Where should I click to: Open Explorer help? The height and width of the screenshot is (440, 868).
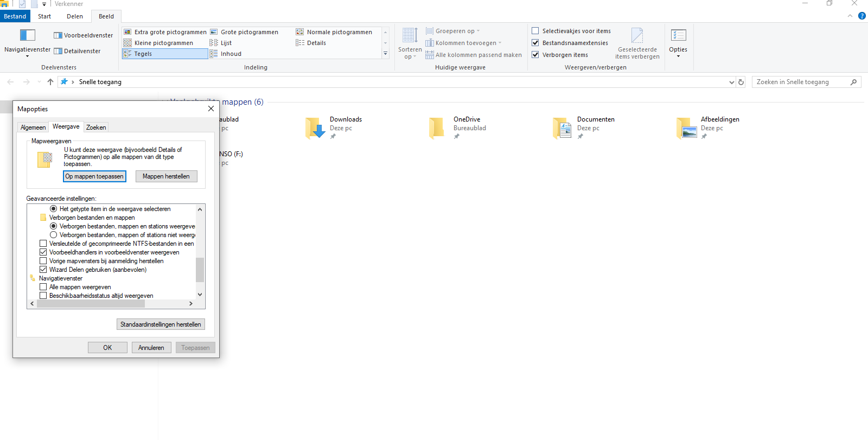pos(862,16)
